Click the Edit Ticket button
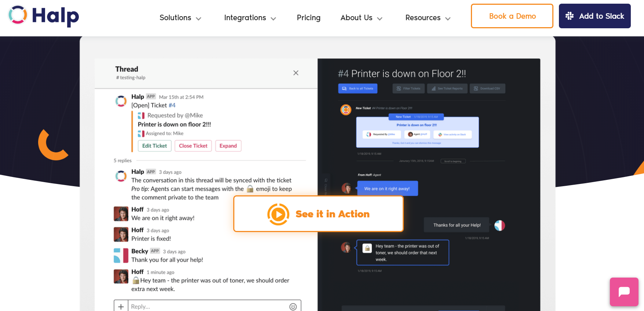 click(154, 146)
